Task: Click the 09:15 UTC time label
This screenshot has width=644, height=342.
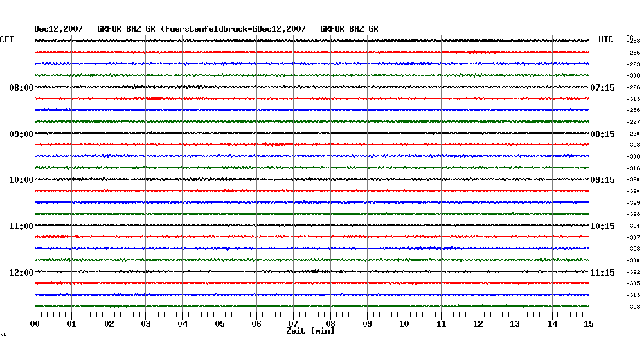Action: [602, 180]
